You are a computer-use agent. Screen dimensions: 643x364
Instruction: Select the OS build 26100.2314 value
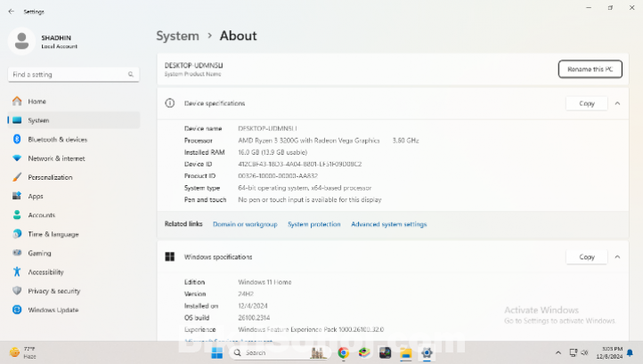point(254,318)
